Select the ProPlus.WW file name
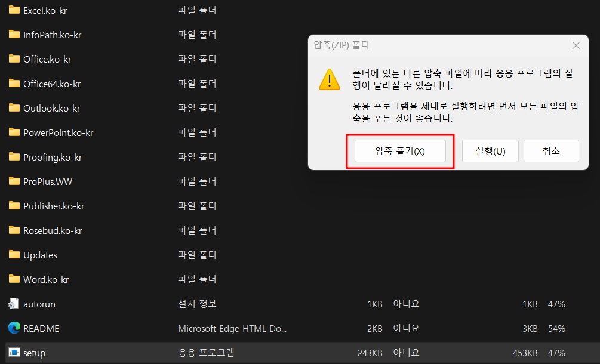Screen dimensions: 600x364 tap(48, 182)
